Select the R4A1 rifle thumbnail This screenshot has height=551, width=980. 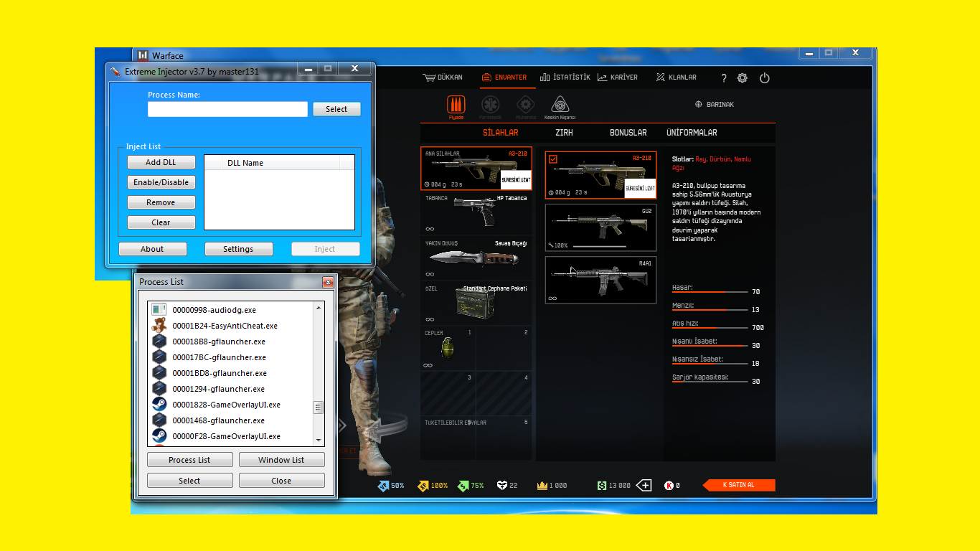pos(600,280)
